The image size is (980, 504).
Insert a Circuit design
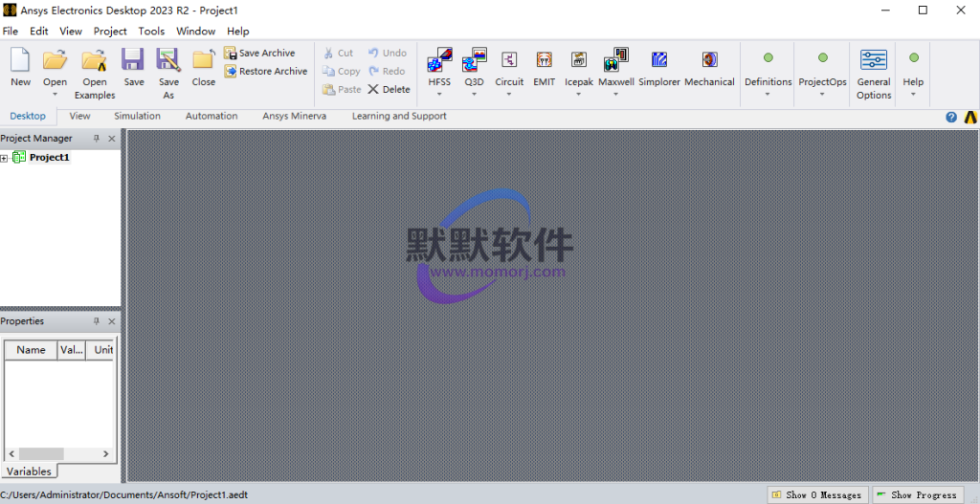click(x=509, y=62)
